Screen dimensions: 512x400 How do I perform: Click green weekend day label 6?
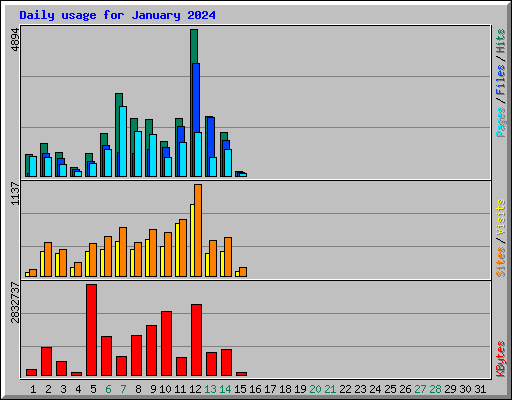pyautogui.click(x=108, y=389)
